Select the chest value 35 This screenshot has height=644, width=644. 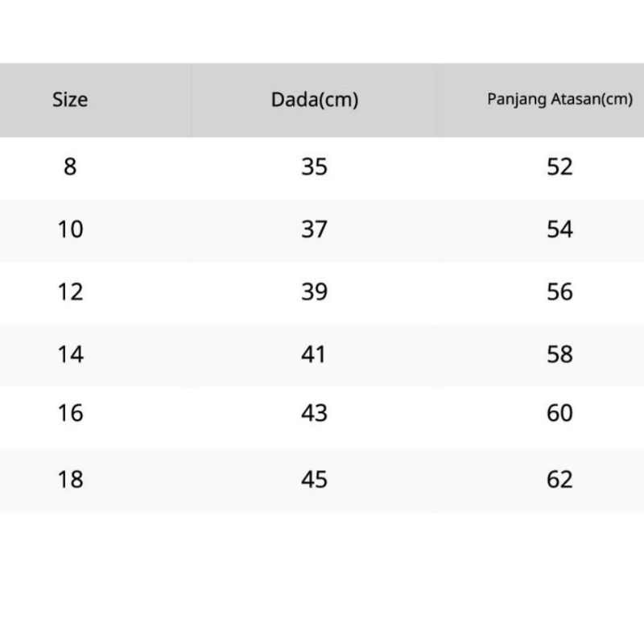click(314, 167)
